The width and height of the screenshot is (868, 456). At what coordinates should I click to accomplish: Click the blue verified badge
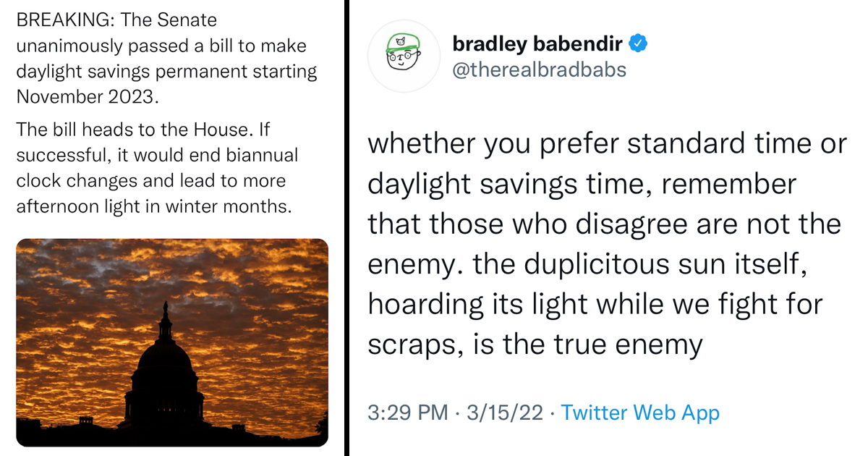click(637, 44)
